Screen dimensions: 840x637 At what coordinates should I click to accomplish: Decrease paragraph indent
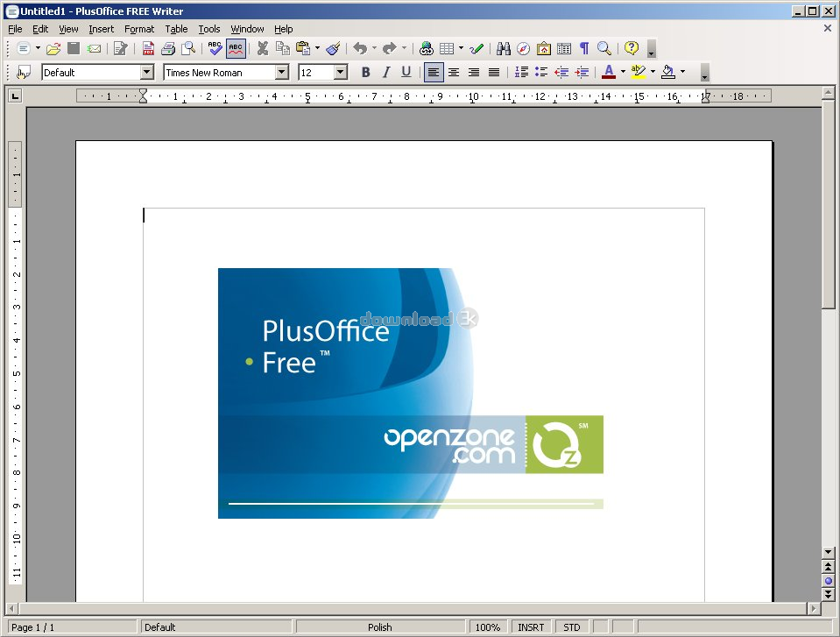tap(561, 73)
